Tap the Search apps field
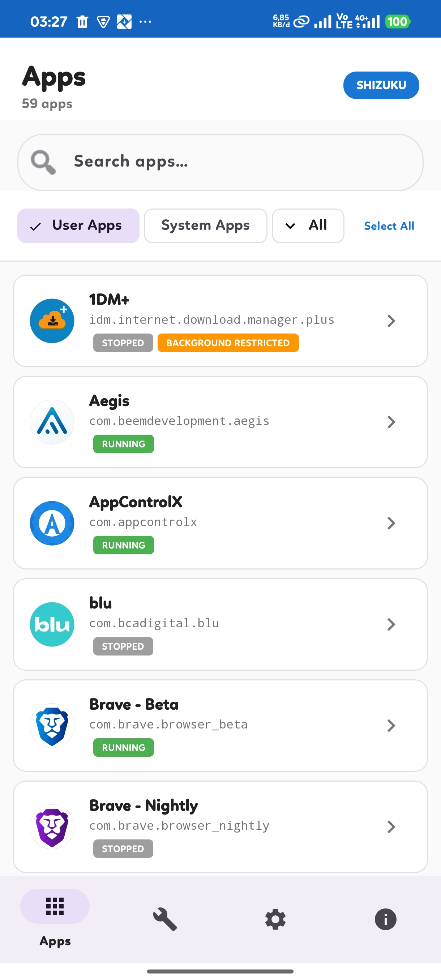441x980 pixels. click(x=220, y=162)
